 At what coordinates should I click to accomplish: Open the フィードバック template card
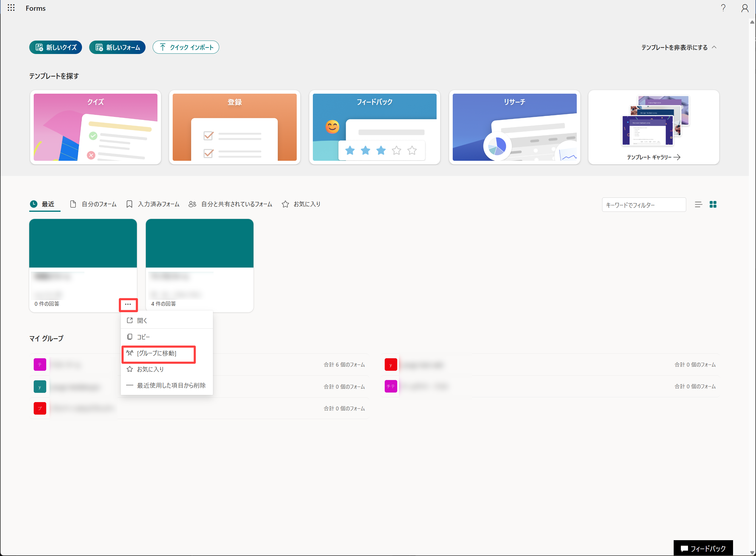click(375, 127)
